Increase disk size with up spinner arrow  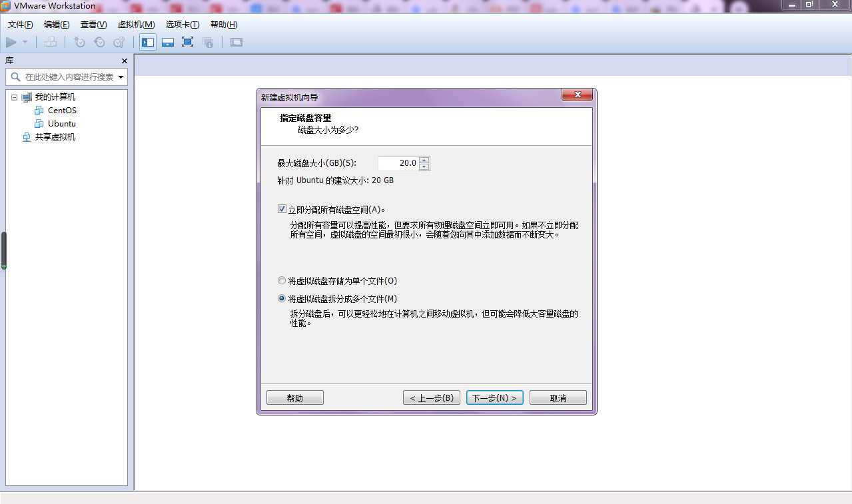424,160
